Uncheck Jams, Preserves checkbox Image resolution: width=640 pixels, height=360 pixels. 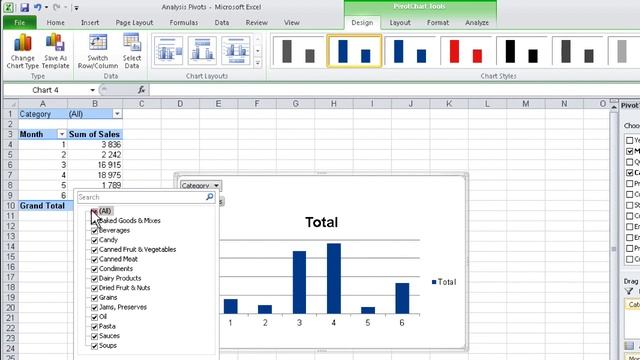[x=94, y=307]
